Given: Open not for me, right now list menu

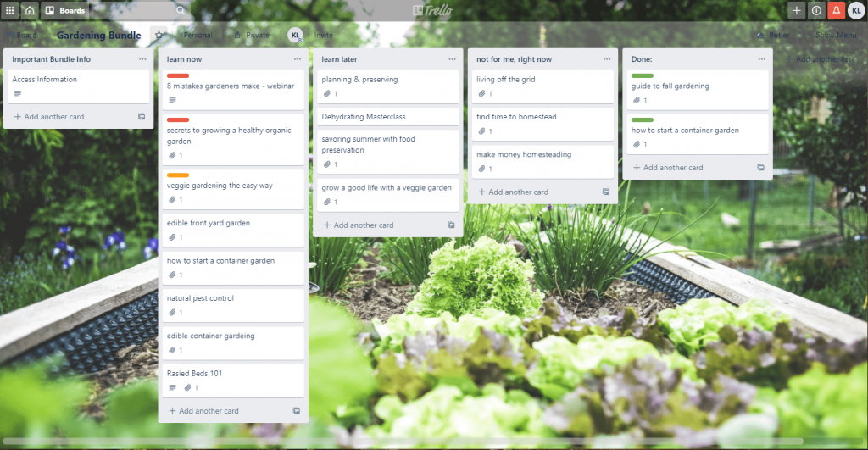Looking at the screenshot, I should coord(607,59).
